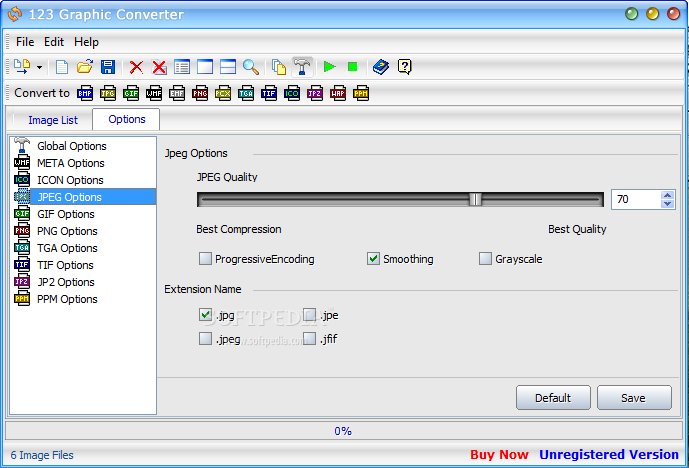This screenshot has width=689, height=468.
Task: Select JP2 Options in sidebar
Action: coord(66,282)
